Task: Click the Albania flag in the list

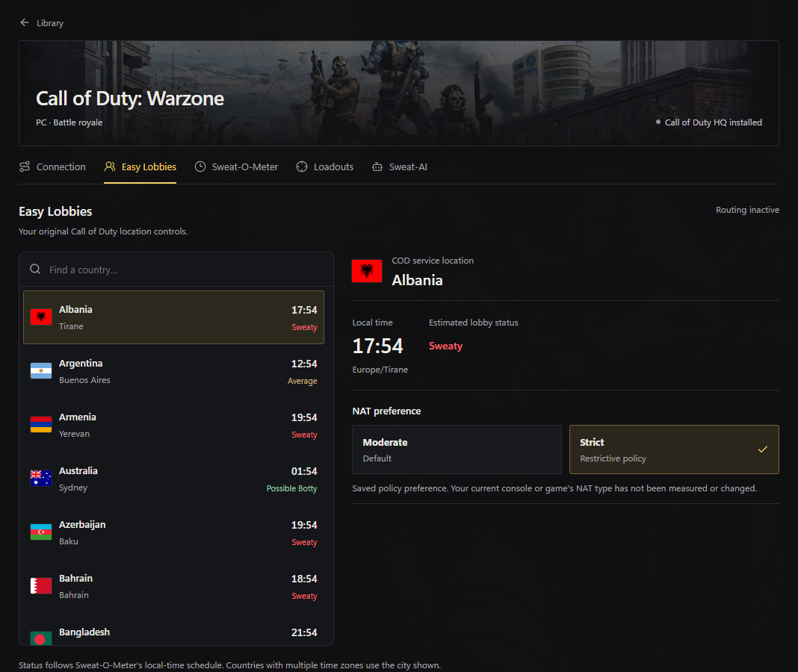Action: click(41, 317)
